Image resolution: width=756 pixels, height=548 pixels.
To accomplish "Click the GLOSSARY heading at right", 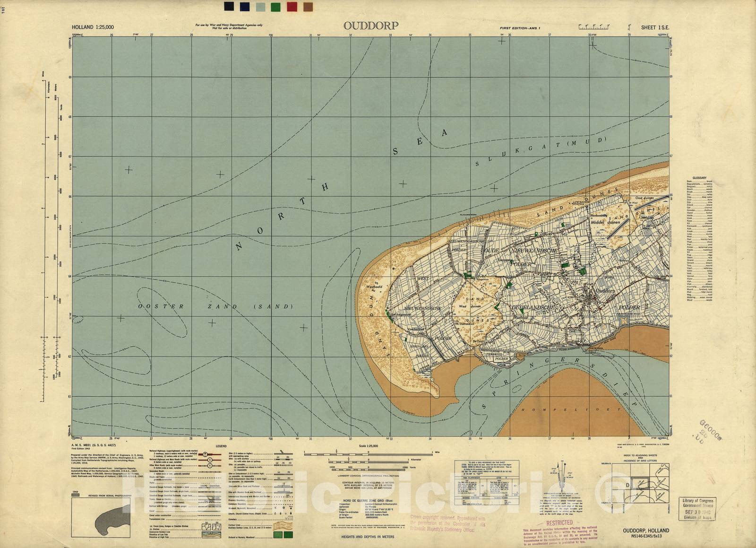I will click(x=699, y=178).
